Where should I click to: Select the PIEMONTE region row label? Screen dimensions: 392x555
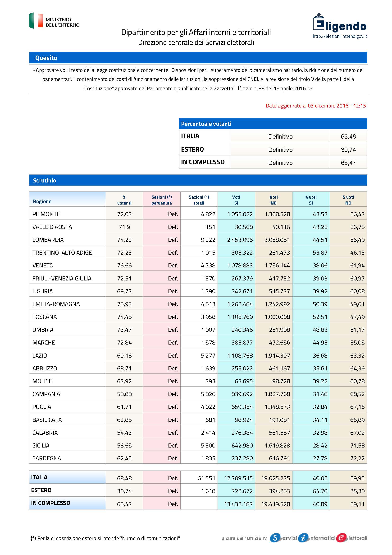tap(46, 214)
